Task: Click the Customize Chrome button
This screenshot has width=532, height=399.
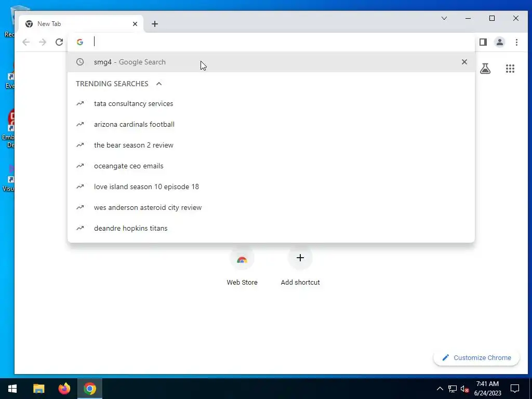Action: (476, 357)
